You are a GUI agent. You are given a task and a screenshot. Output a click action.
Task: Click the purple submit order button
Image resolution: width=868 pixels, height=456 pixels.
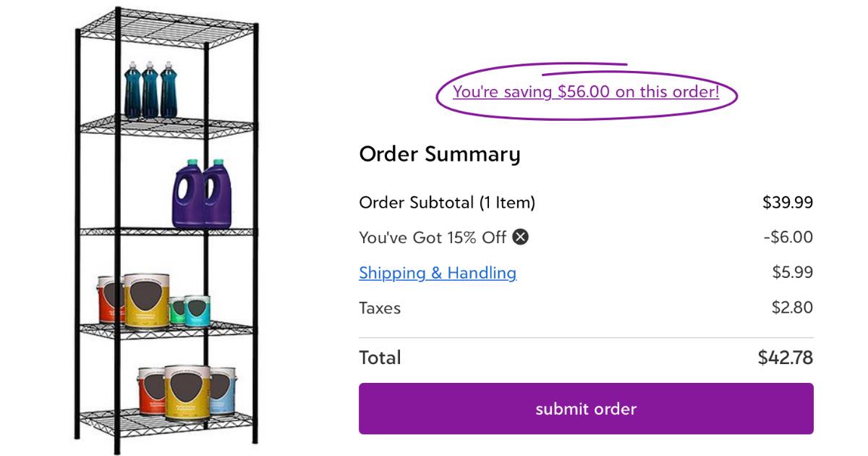coord(586,409)
